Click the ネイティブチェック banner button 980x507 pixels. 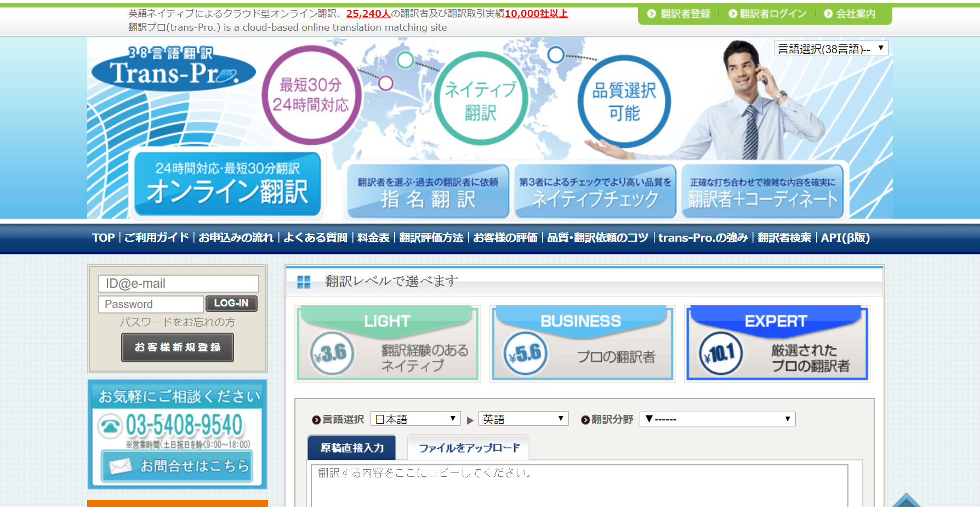tap(595, 191)
